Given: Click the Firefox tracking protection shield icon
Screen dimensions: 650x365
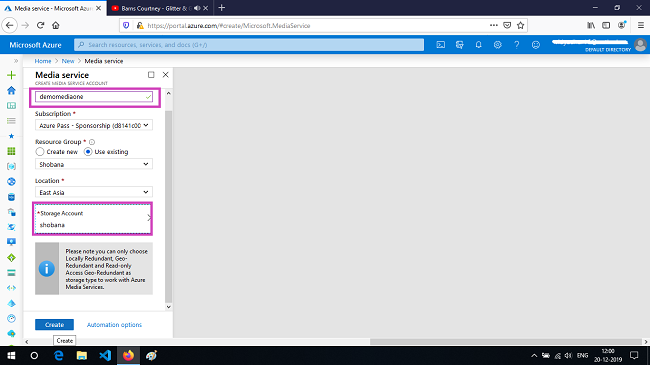Looking at the screenshot, I should [x=126, y=25].
